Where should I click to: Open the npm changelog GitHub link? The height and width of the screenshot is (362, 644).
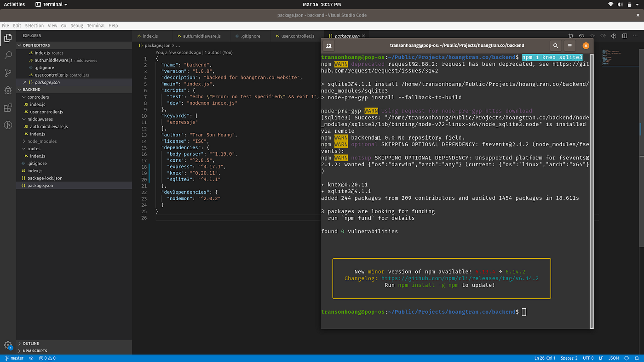(x=460, y=278)
